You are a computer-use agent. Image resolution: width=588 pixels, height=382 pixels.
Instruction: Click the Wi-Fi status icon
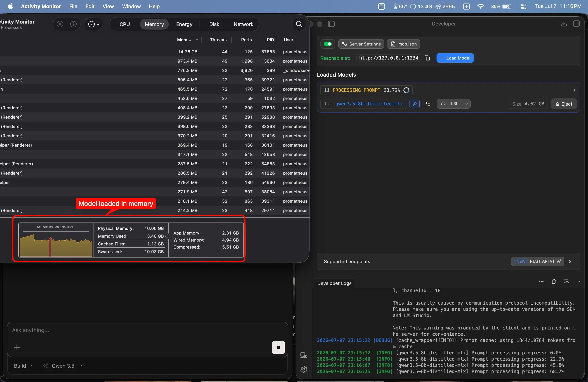(480, 6)
